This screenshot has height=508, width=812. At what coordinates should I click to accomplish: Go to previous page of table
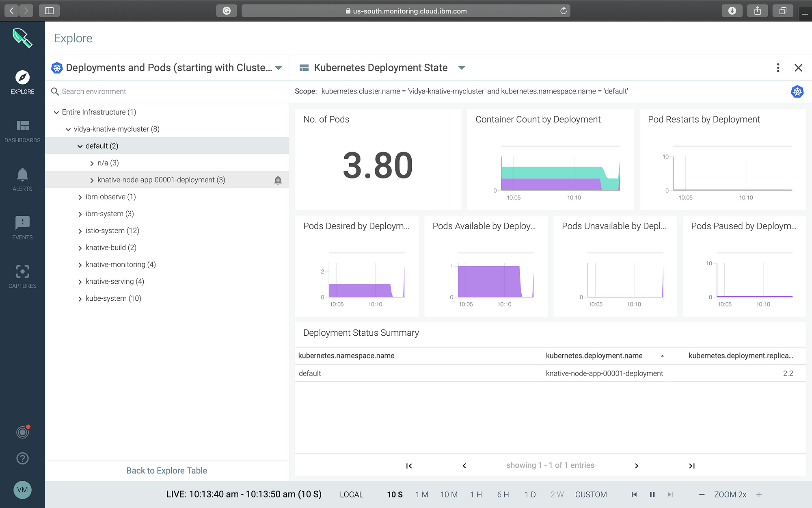[x=464, y=466]
